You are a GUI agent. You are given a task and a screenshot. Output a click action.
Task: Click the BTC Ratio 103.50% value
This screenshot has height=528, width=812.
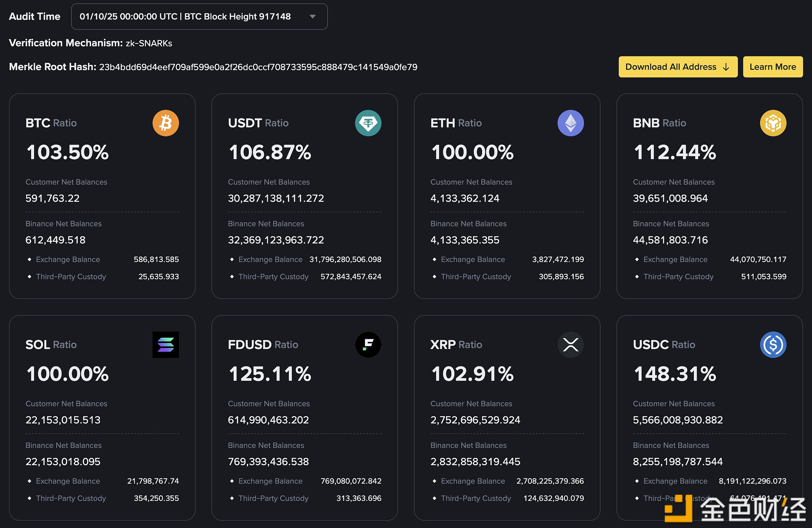click(x=68, y=152)
